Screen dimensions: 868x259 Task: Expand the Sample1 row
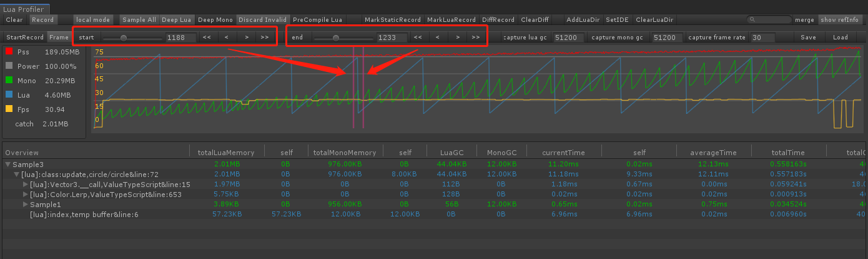(26, 205)
